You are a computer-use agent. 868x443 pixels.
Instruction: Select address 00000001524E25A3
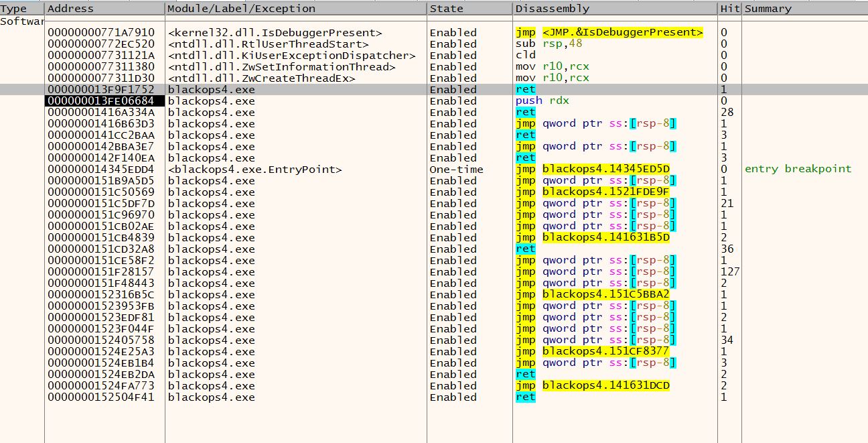point(101,352)
